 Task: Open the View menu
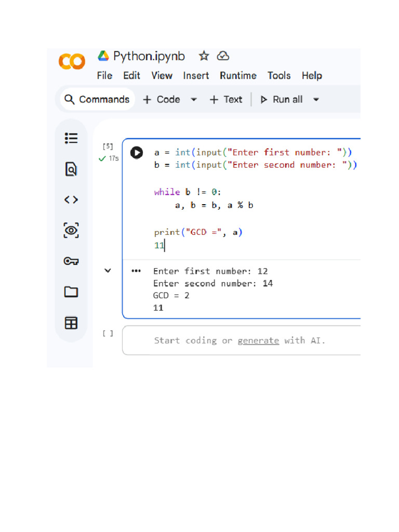tap(162, 75)
